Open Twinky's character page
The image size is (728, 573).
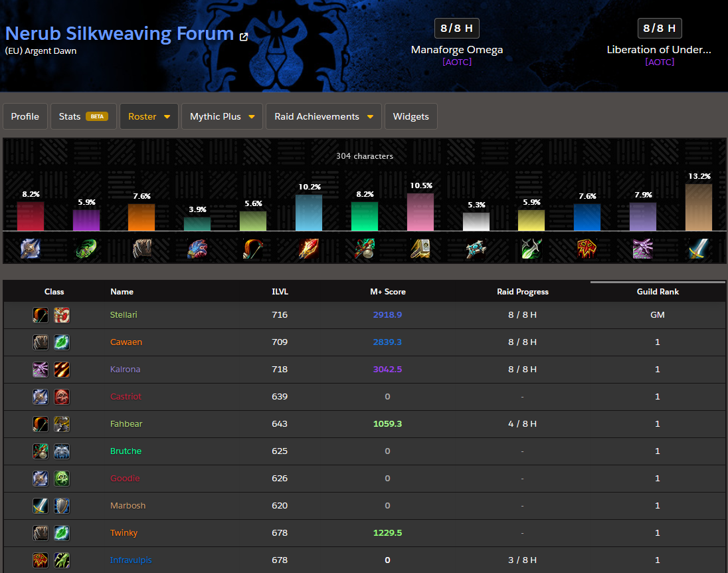[124, 532]
